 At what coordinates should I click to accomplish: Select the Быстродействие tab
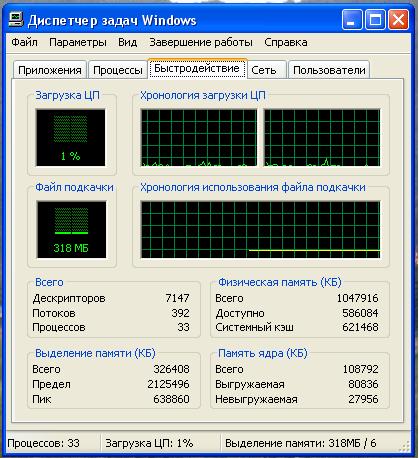pos(197,69)
